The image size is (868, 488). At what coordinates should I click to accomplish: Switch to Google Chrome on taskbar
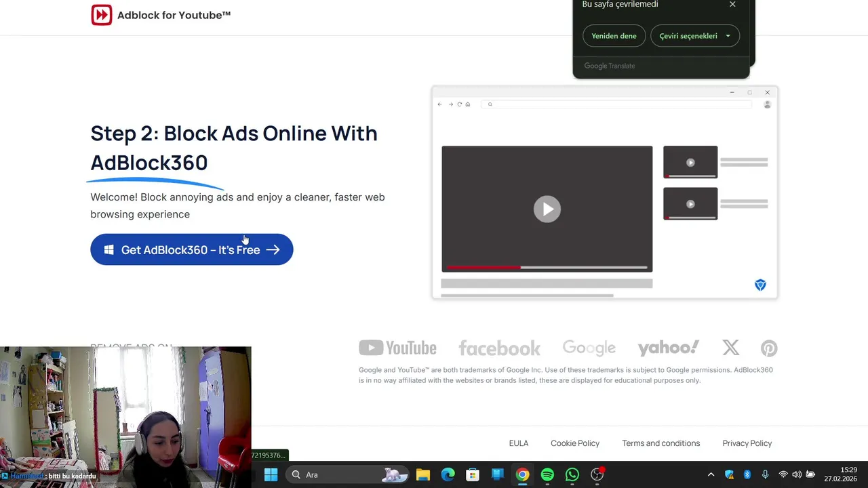click(522, 474)
